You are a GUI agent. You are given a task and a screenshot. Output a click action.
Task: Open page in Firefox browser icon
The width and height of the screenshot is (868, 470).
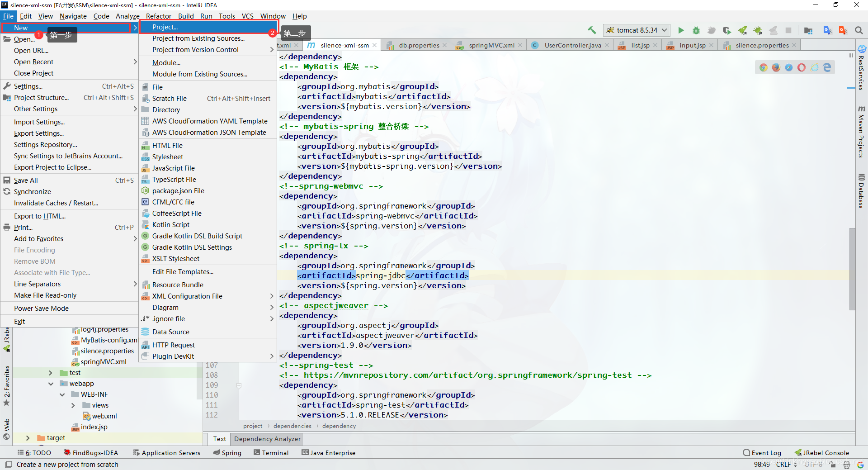776,67
